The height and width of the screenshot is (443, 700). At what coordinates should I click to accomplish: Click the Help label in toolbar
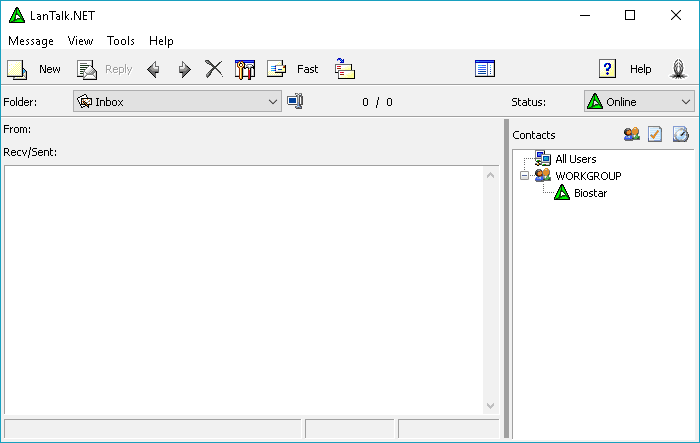pyautogui.click(x=640, y=69)
